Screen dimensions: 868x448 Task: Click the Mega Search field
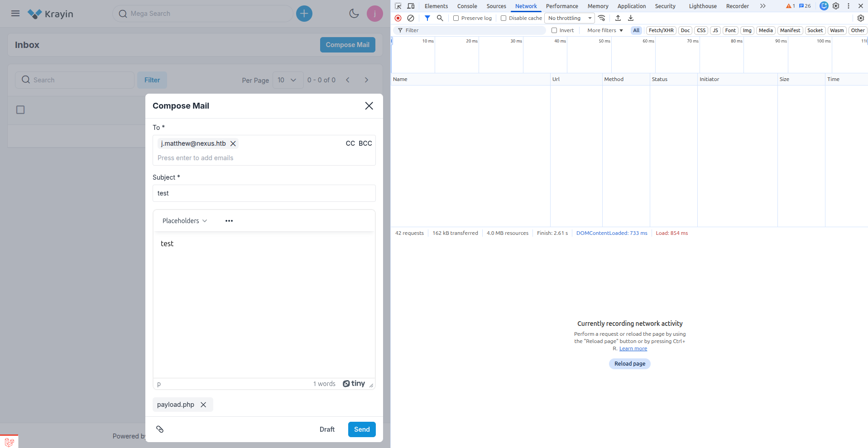tap(203, 14)
